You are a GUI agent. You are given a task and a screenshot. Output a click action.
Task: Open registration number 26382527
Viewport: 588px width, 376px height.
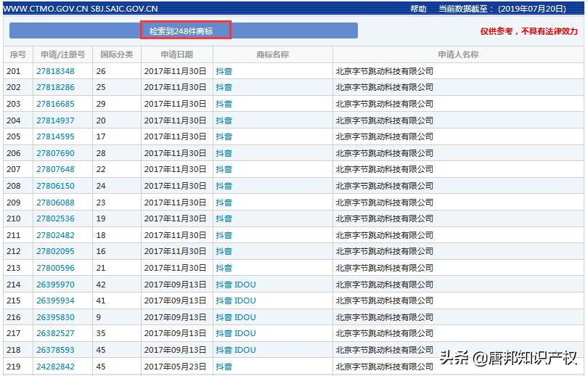click(55, 334)
